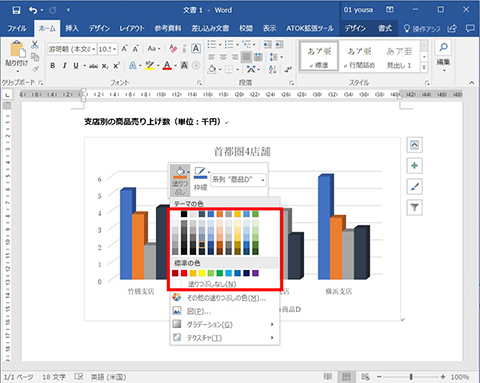Toggle Superscript formatting
The height and width of the screenshot is (383, 480).
point(116,66)
